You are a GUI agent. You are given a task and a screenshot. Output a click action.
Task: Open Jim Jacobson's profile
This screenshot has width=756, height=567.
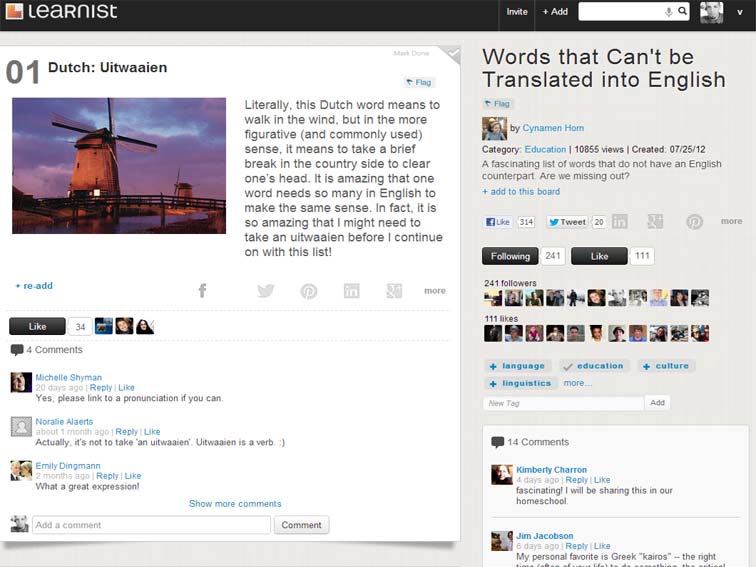pos(544,536)
